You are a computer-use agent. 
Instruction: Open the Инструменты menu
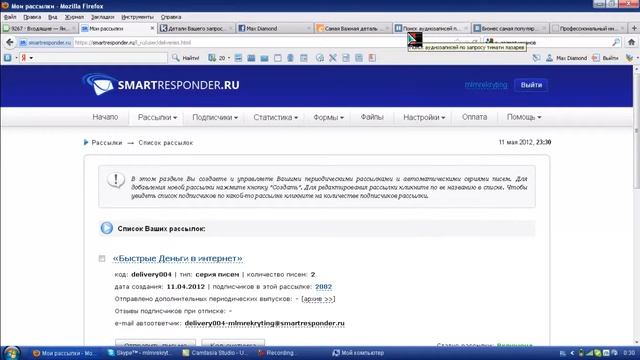(137, 17)
